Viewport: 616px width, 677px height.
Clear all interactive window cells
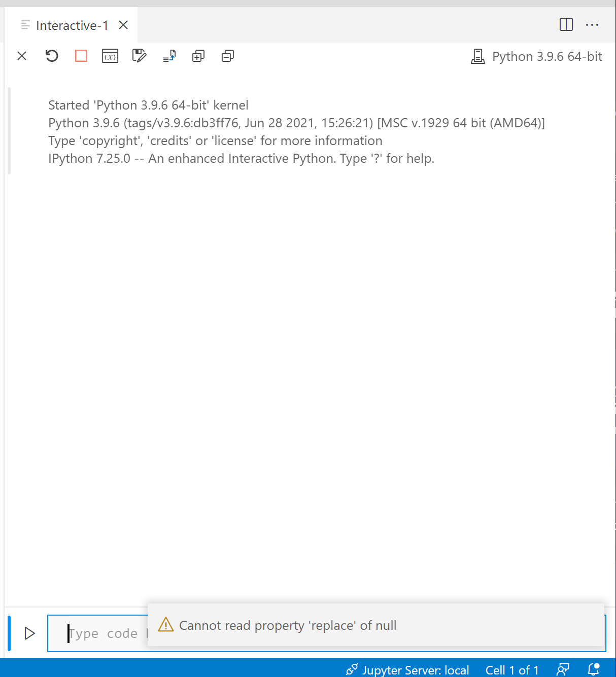pyautogui.click(x=22, y=56)
